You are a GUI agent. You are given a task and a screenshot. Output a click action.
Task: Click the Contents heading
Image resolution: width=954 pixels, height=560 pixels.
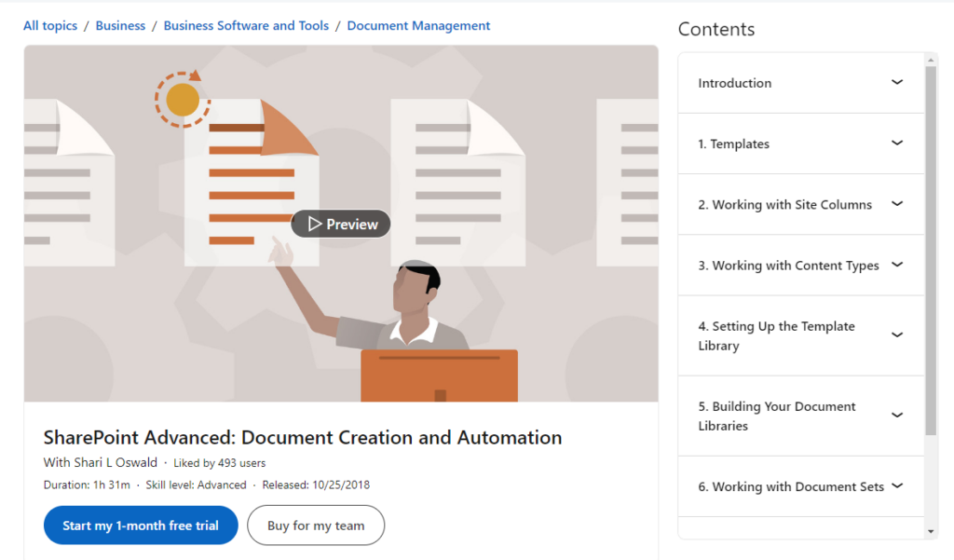tap(716, 29)
